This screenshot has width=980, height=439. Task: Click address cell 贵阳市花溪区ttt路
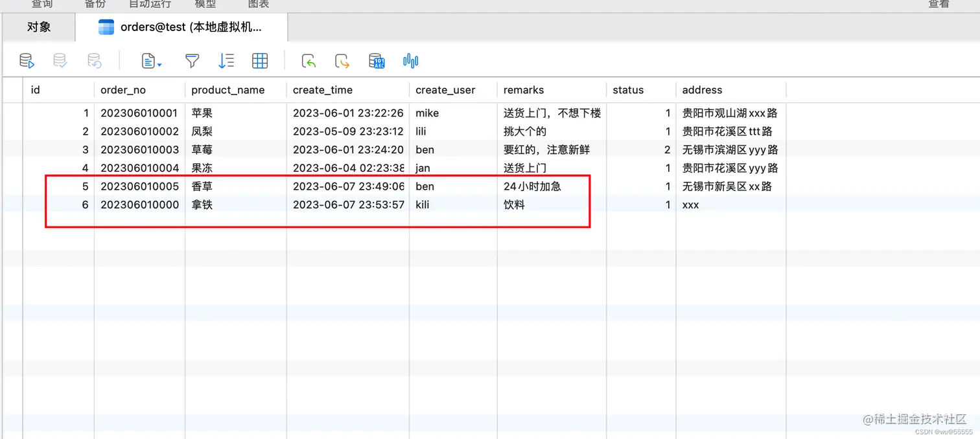point(727,131)
